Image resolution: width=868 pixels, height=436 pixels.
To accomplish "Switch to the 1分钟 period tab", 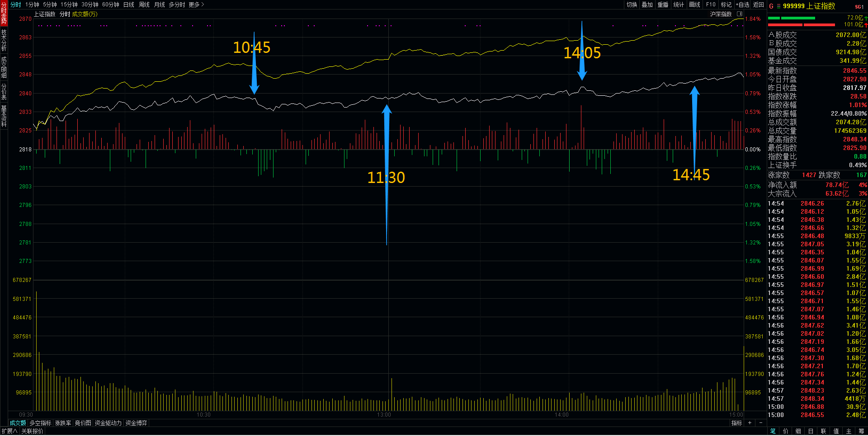I will [x=32, y=5].
